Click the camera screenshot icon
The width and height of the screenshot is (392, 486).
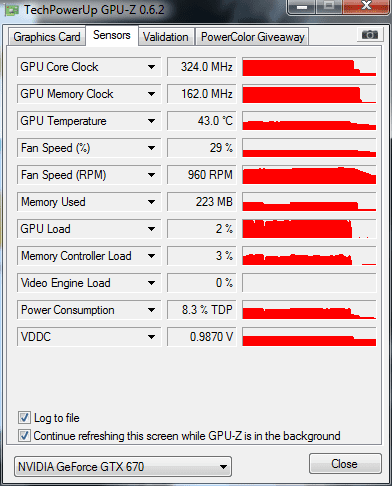(x=369, y=34)
